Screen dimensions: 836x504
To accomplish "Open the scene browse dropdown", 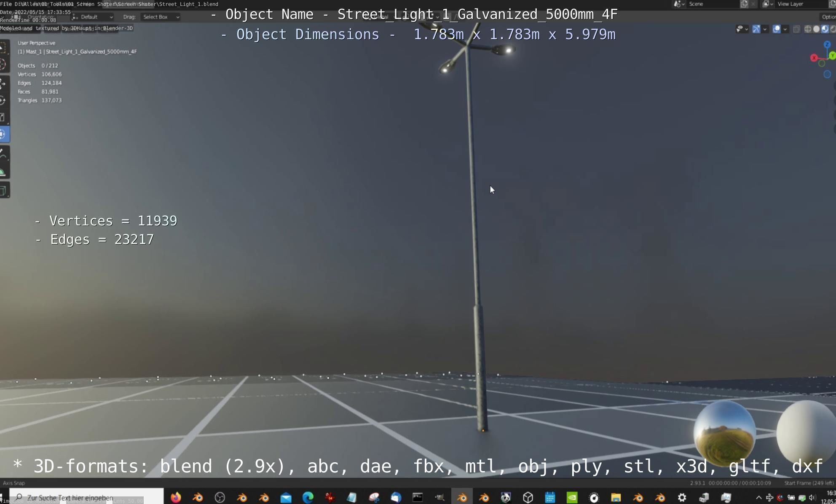I will (679, 4).
